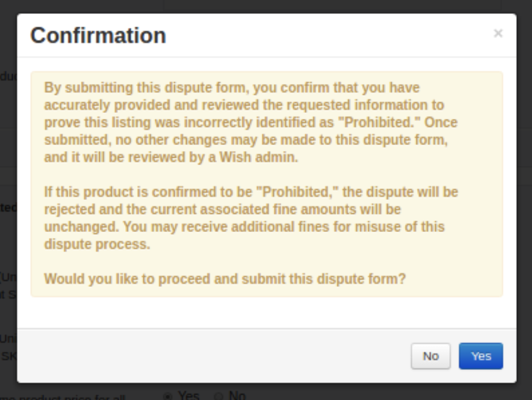Click the 'Would you like to proceed' question
The height and width of the screenshot is (400, 532).
pyautogui.click(x=224, y=279)
